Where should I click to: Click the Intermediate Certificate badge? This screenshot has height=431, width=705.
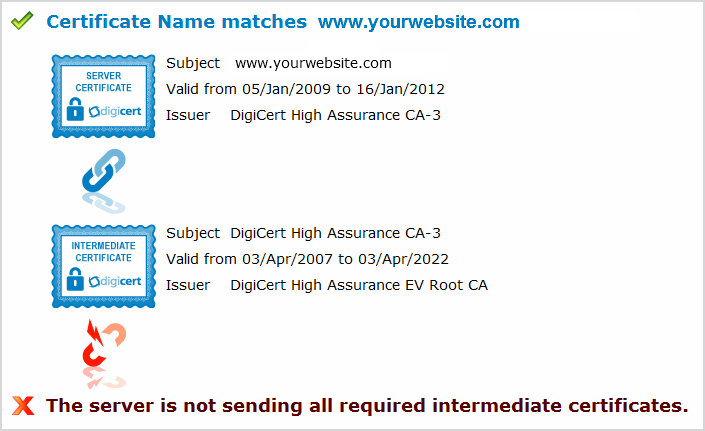coord(103,265)
